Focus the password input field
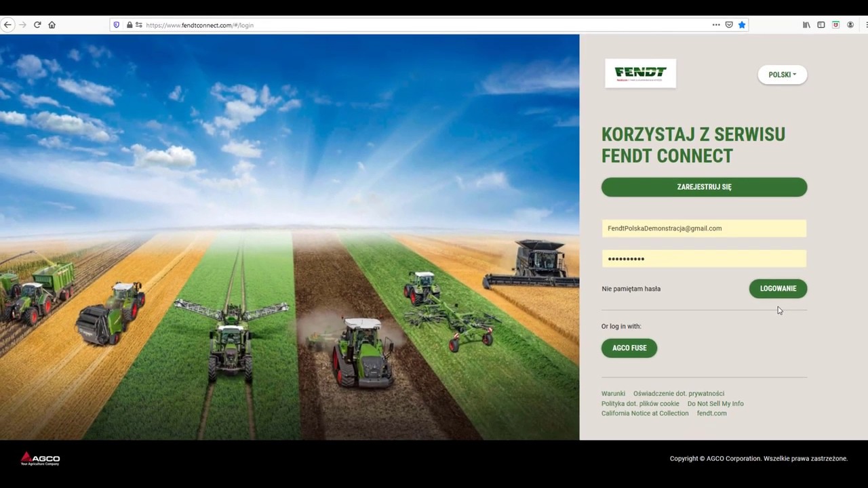This screenshot has width=868, height=488. [x=704, y=258]
